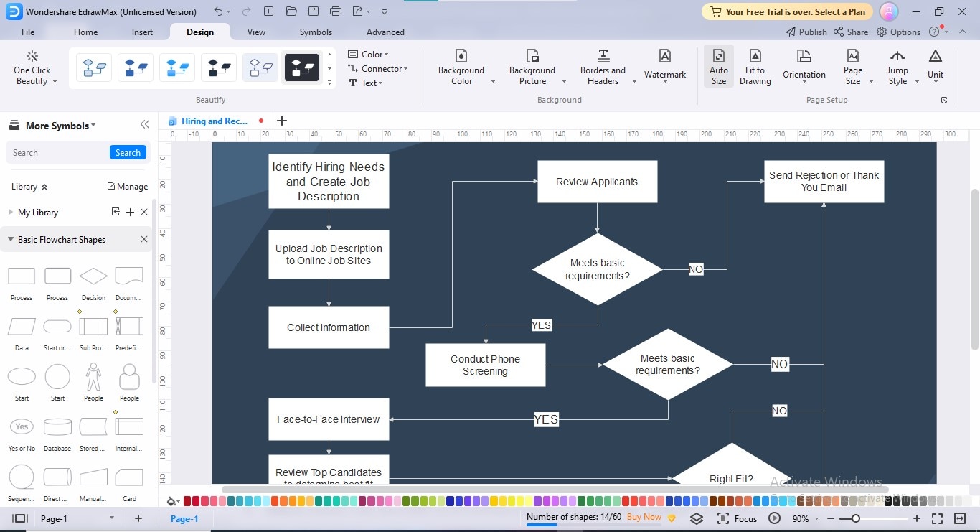This screenshot has height=532, width=980.
Task: Expand the More Symbols dropdown
Action: point(60,126)
